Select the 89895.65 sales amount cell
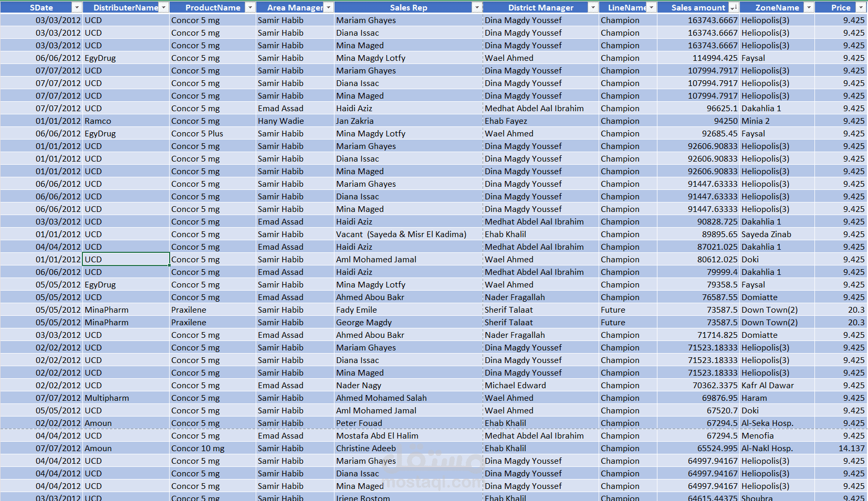This screenshot has height=501, width=868. [698, 234]
